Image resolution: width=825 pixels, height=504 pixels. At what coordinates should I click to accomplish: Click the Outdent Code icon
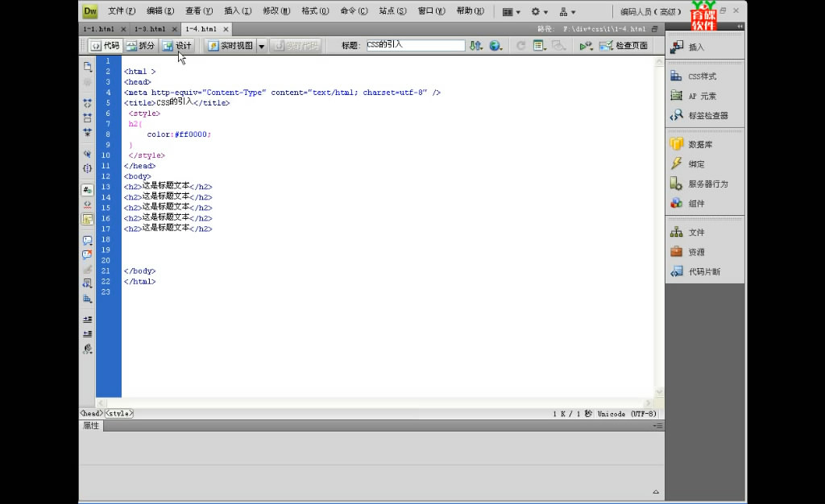(x=87, y=334)
